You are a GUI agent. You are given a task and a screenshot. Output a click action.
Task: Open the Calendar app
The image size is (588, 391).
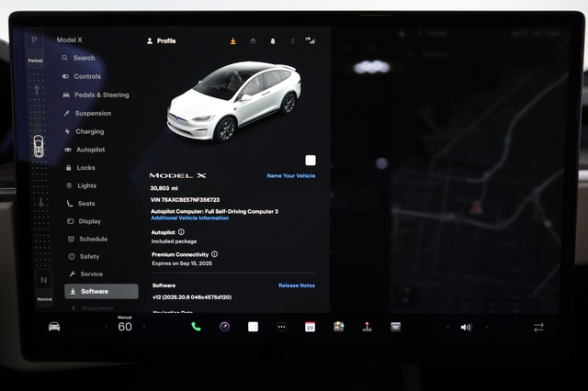pyautogui.click(x=311, y=327)
